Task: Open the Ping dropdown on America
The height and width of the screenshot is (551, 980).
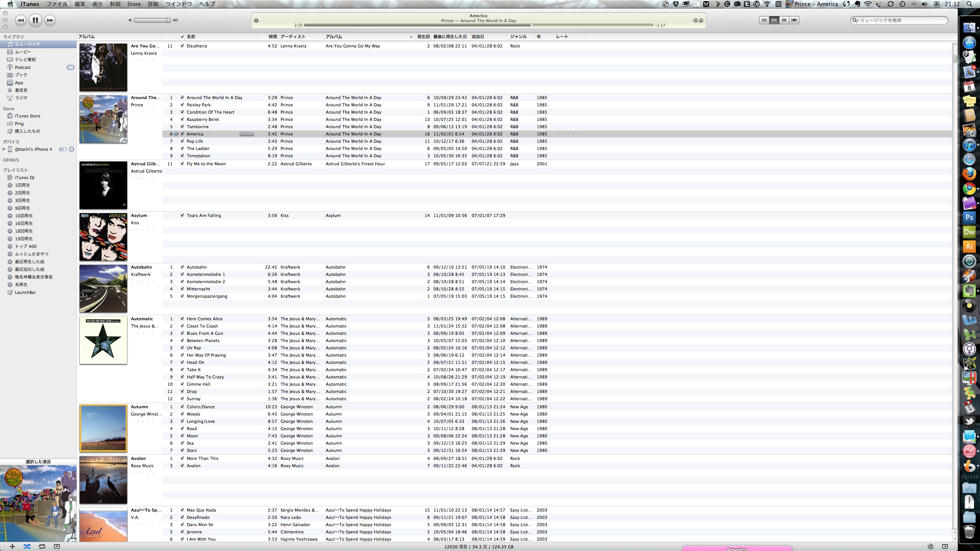Action: pyautogui.click(x=247, y=134)
